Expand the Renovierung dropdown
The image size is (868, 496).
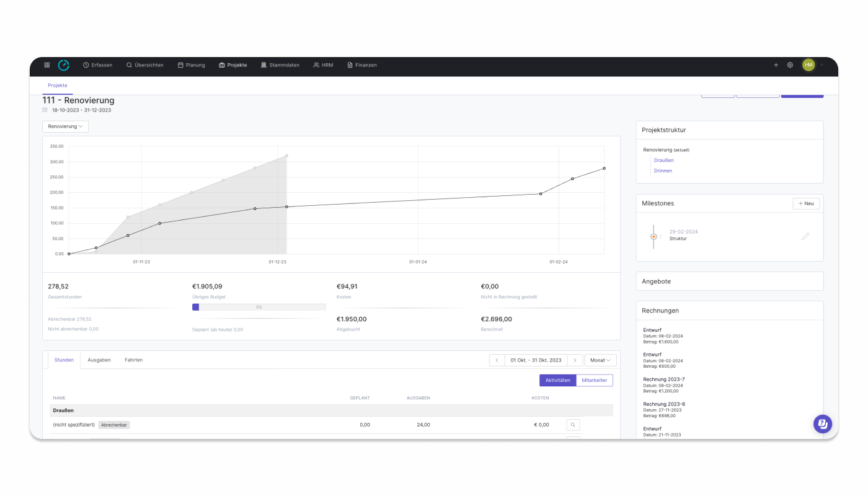click(65, 126)
